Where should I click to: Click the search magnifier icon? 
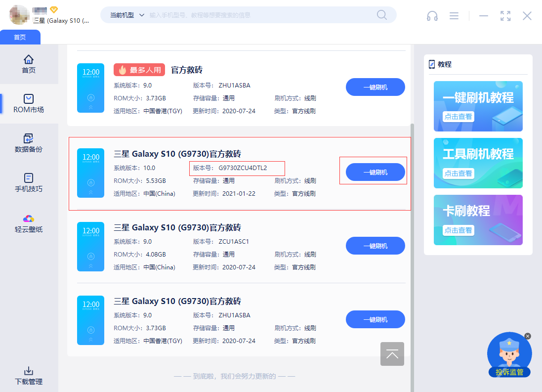pyautogui.click(x=381, y=15)
